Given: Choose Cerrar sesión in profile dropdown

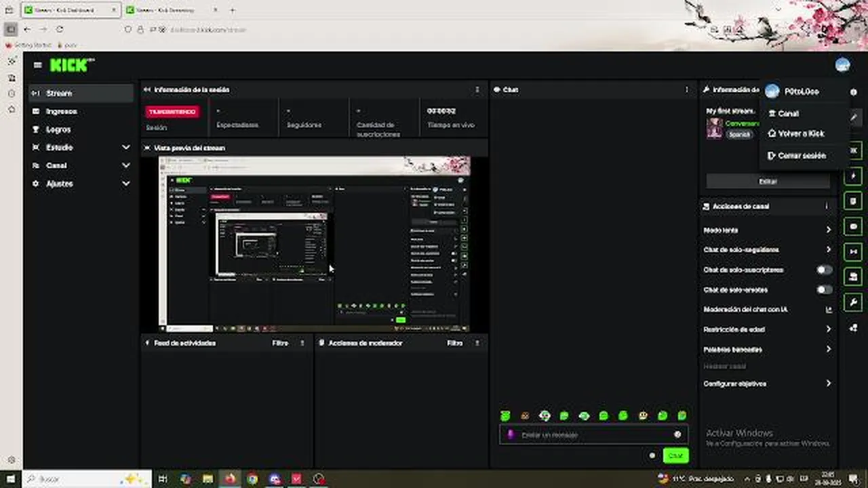Looking at the screenshot, I should [x=804, y=156].
